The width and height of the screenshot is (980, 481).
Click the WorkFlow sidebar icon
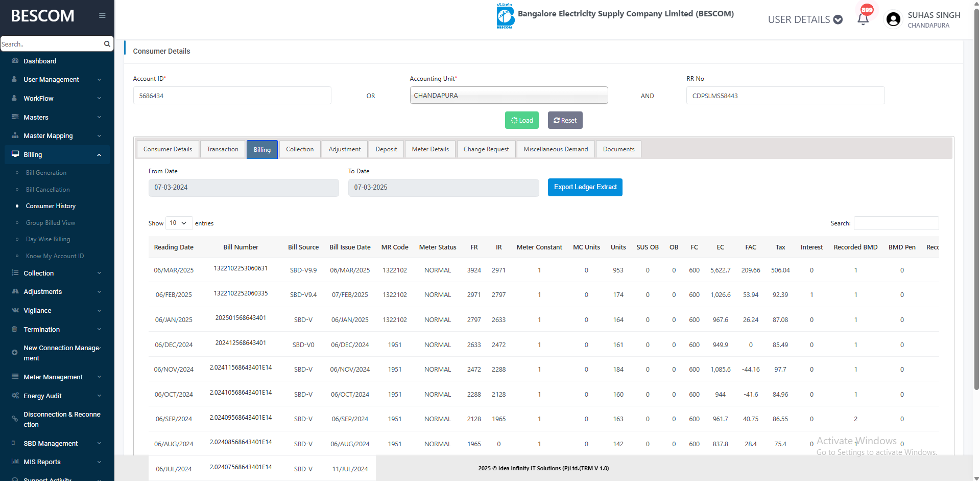pos(14,98)
